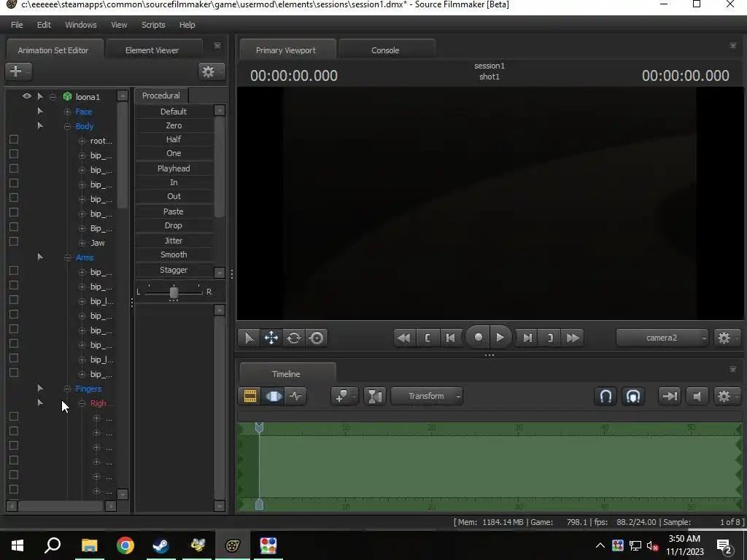The width and height of the screenshot is (747, 560).
Task: Open Google Chrome from taskbar
Action: [125, 545]
